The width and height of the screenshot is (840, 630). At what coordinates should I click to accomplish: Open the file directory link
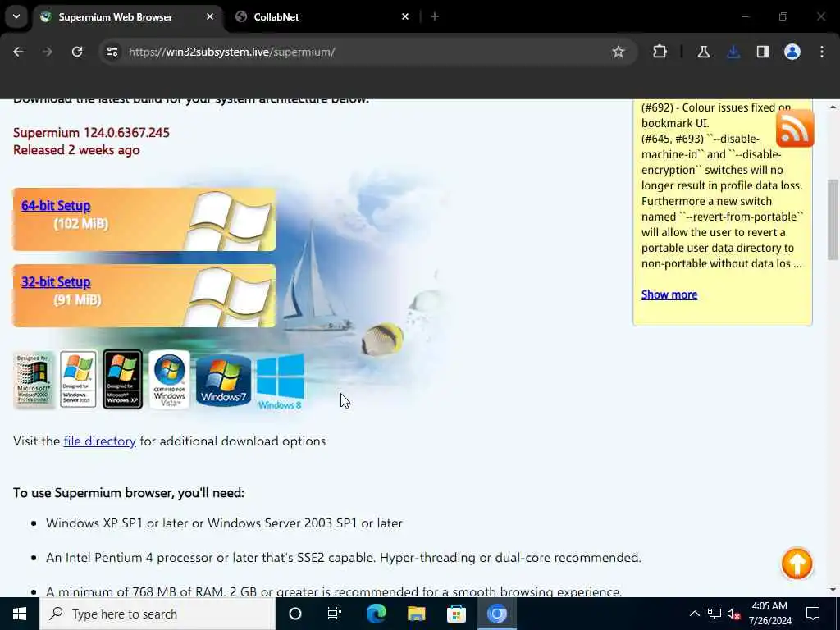click(x=99, y=441)
